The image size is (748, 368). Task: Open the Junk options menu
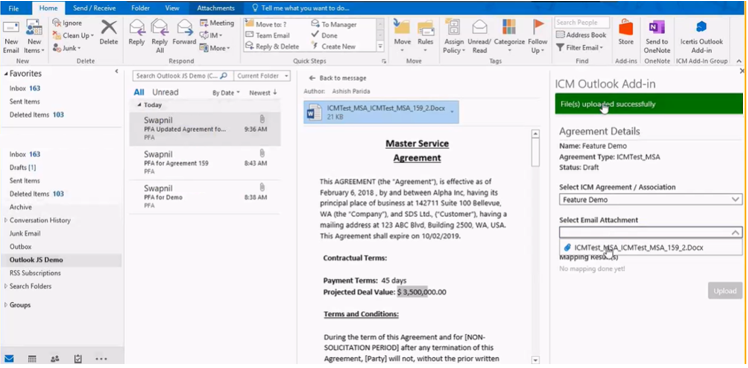coord(66,48)
